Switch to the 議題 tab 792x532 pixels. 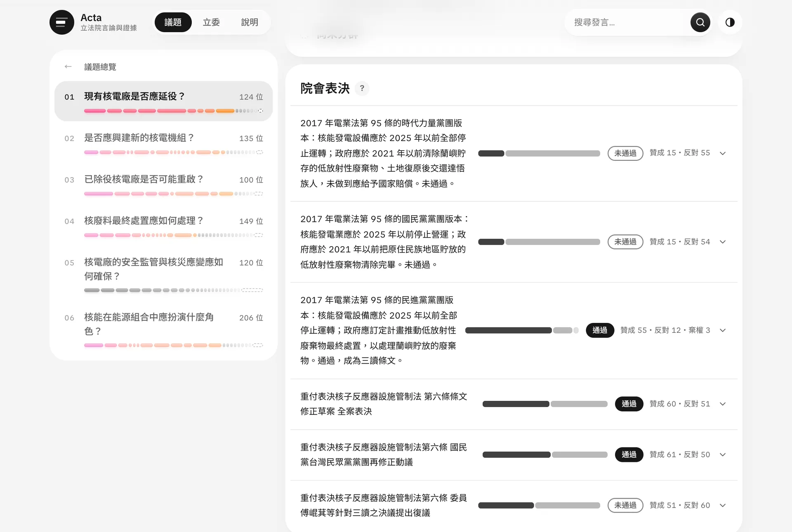[173, 22]
